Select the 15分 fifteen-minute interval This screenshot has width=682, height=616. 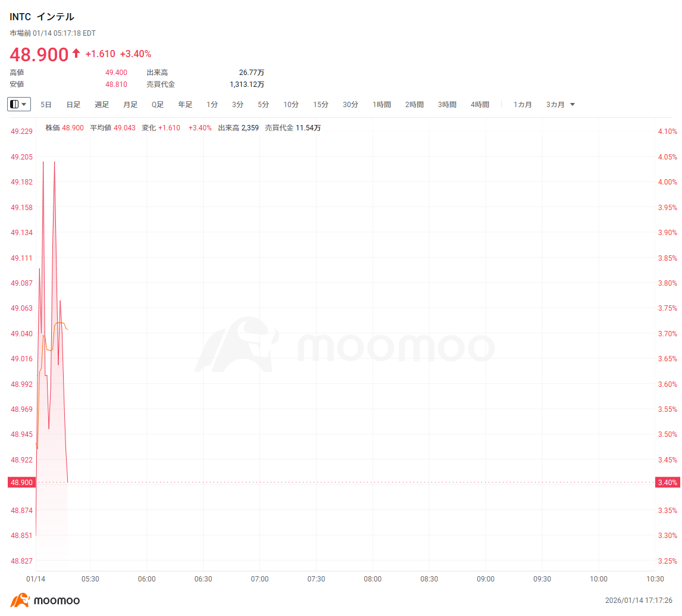320,104
